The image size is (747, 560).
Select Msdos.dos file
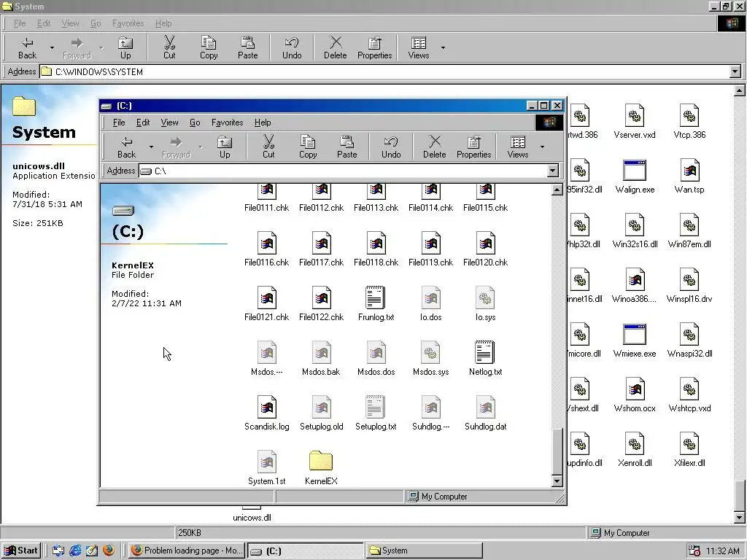(376, 359)
